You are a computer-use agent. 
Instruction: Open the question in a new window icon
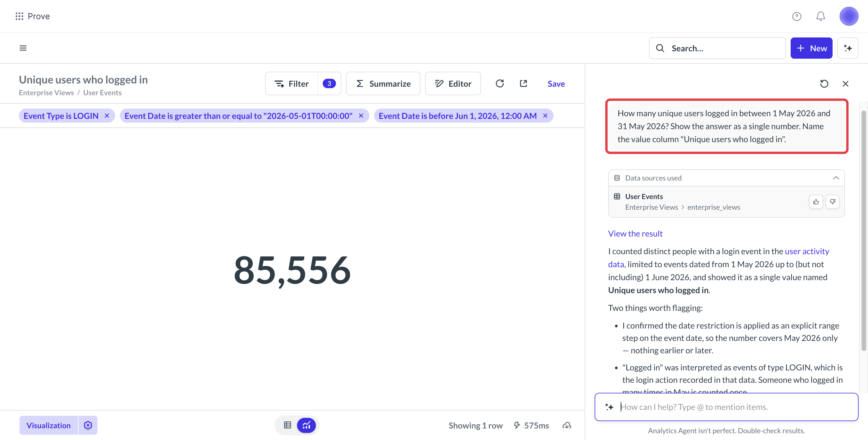(x=523, y=83)
